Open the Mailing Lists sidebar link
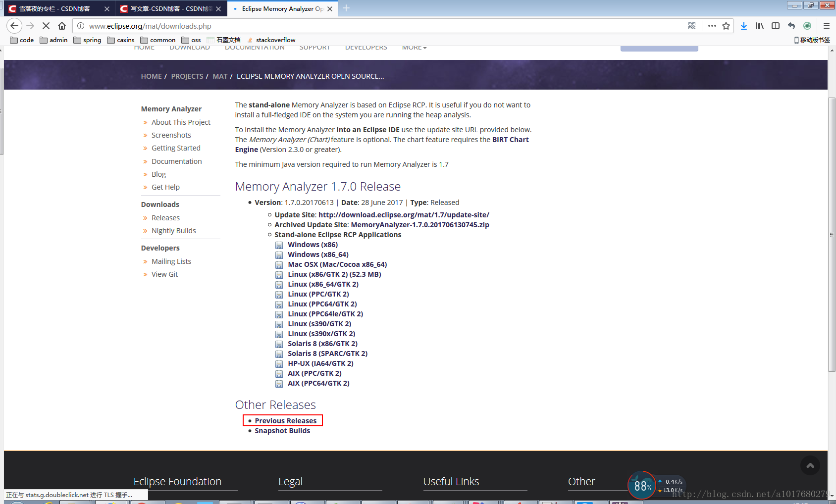Viewport: 836px width, 504px height. [171, 261]
